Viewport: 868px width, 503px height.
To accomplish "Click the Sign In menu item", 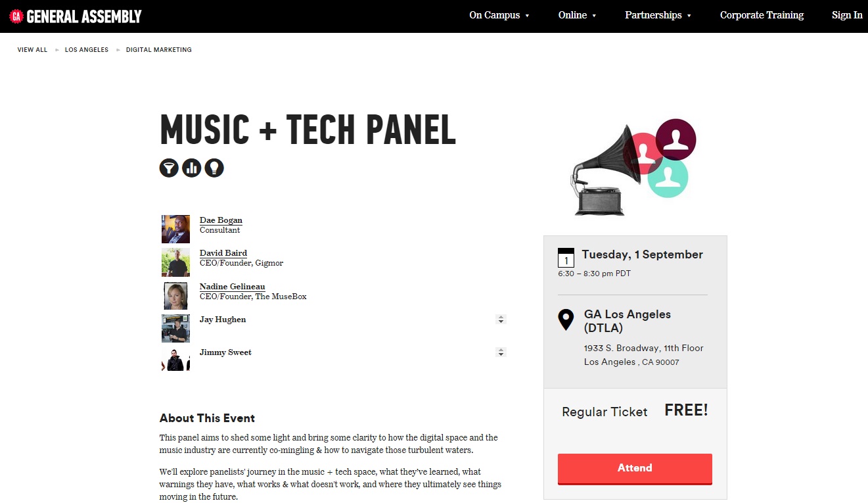I will pyautogui.click(x=847, y=15).
